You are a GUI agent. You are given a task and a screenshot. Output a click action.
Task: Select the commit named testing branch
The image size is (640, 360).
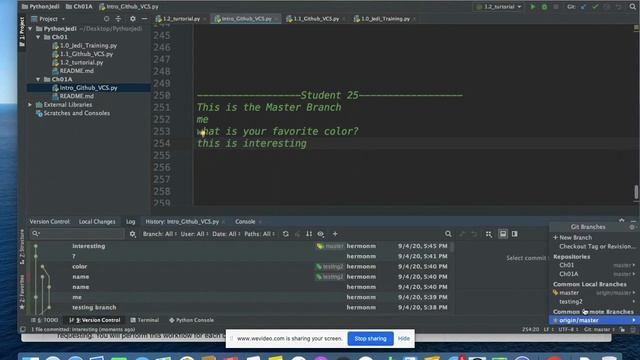point(94,307)
